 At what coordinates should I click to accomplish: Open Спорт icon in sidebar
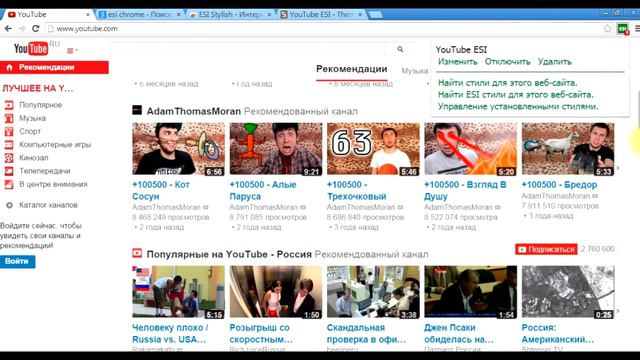coord(9,131)
